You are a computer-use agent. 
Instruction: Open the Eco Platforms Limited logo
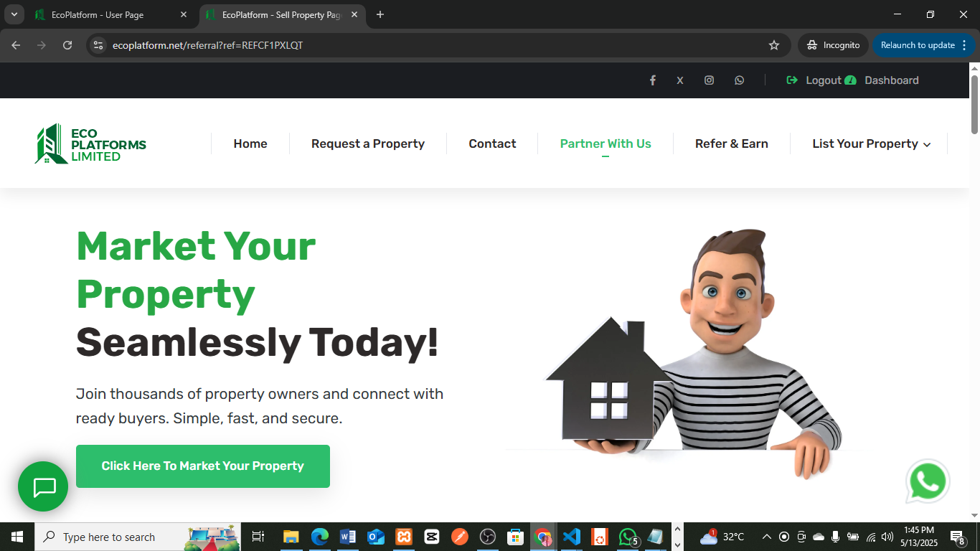(x=90, y=143)
